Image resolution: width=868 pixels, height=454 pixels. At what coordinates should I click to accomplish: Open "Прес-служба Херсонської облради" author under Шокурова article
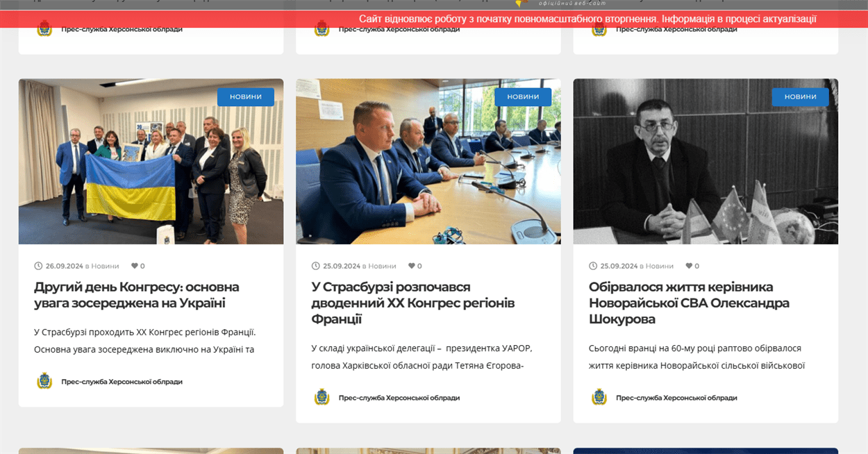point(676,398)
